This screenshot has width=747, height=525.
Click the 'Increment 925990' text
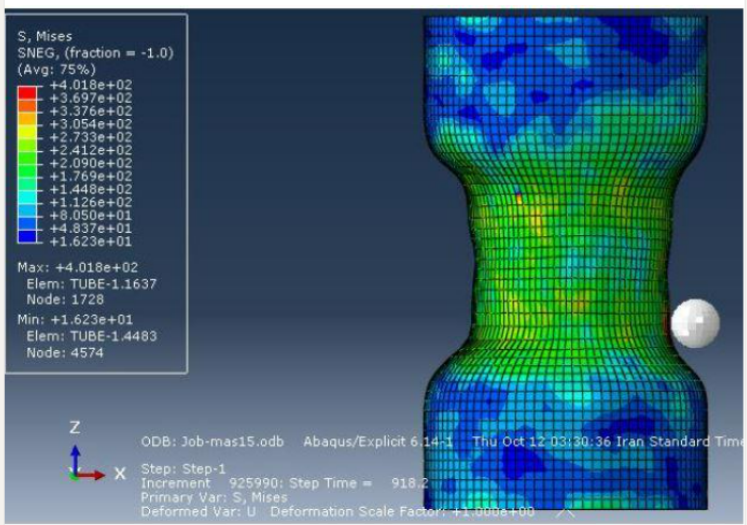pyautogui.click(x=210, y=483)
